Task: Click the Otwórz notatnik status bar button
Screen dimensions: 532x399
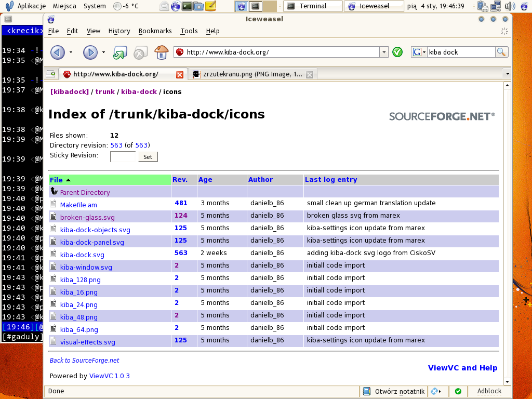Action: tap(394, 391)
